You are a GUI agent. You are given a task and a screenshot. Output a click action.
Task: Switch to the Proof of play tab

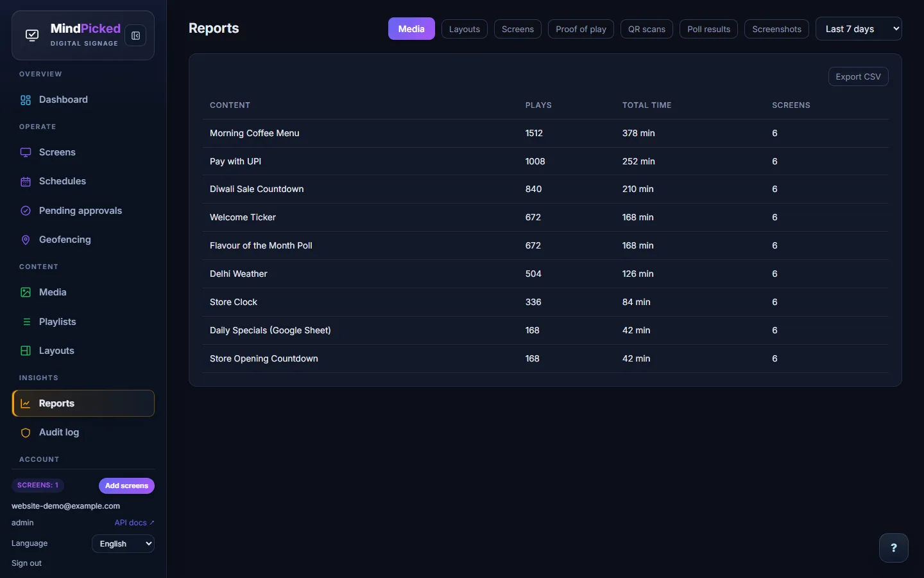coord(581,29)
